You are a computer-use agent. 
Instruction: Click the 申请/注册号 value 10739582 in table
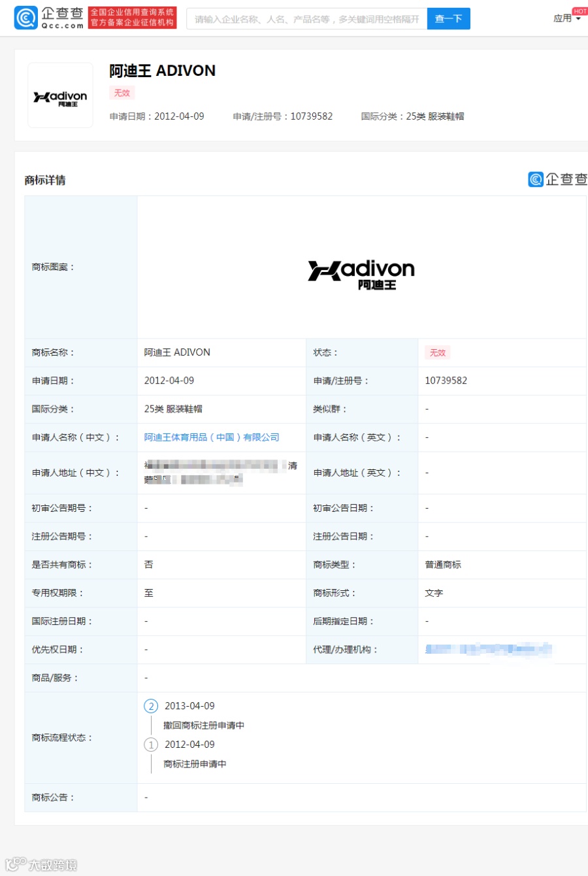(446, 380)
